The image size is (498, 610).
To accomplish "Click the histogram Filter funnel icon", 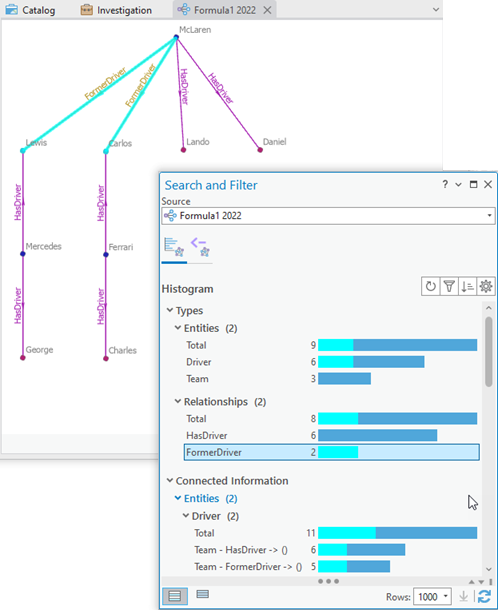I will [449, 287].
